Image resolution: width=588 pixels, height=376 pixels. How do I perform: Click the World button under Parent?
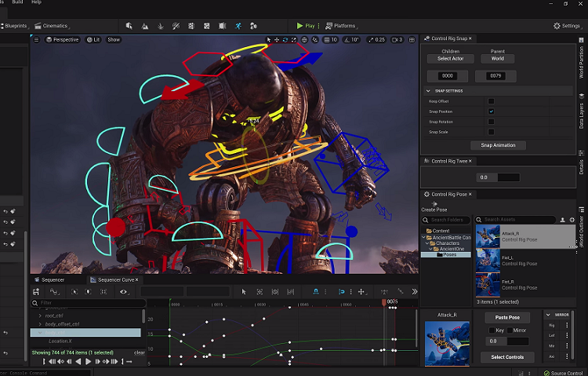[498, 59]
